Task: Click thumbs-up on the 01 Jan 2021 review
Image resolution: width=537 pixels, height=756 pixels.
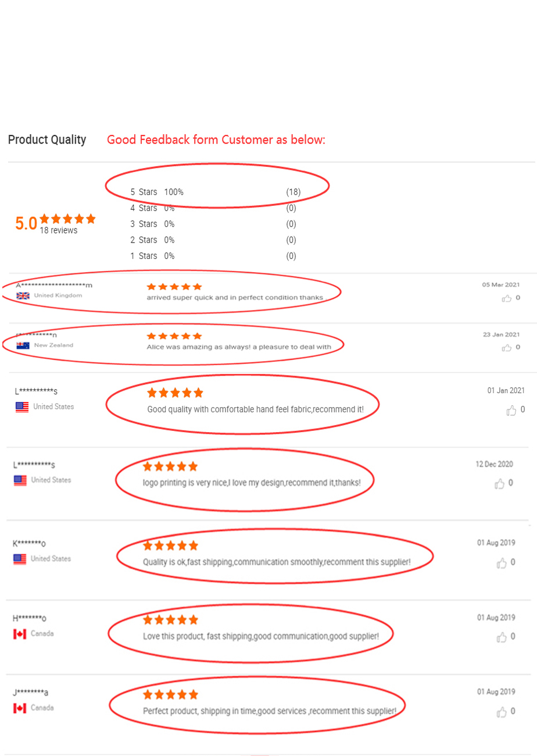Action: (511, 411)
